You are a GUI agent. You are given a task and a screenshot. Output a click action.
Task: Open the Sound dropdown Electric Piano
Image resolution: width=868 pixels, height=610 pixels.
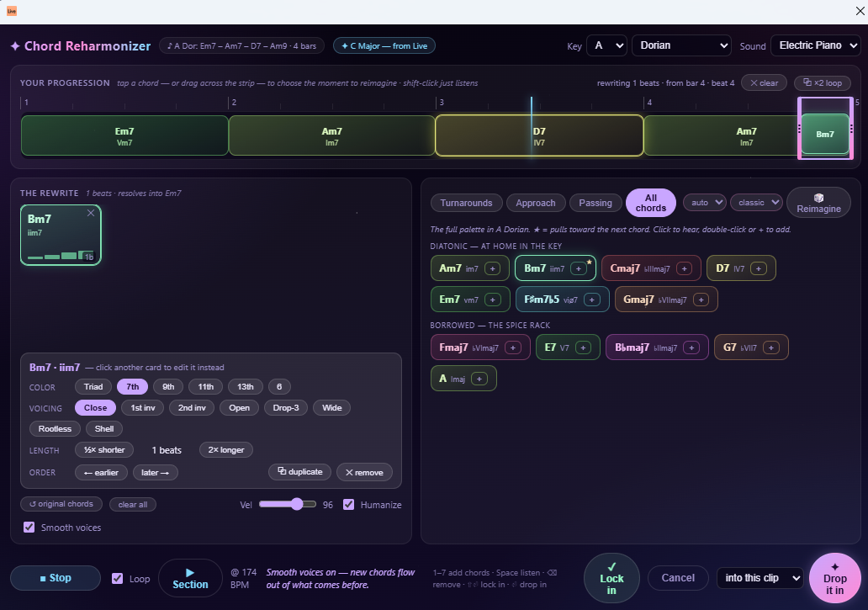(x=815, y=46)
